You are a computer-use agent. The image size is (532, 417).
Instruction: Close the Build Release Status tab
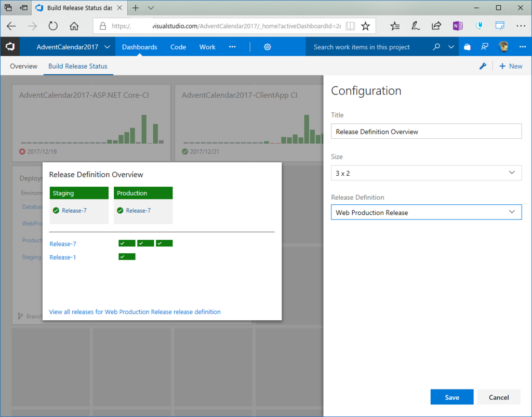click(120, 8)
